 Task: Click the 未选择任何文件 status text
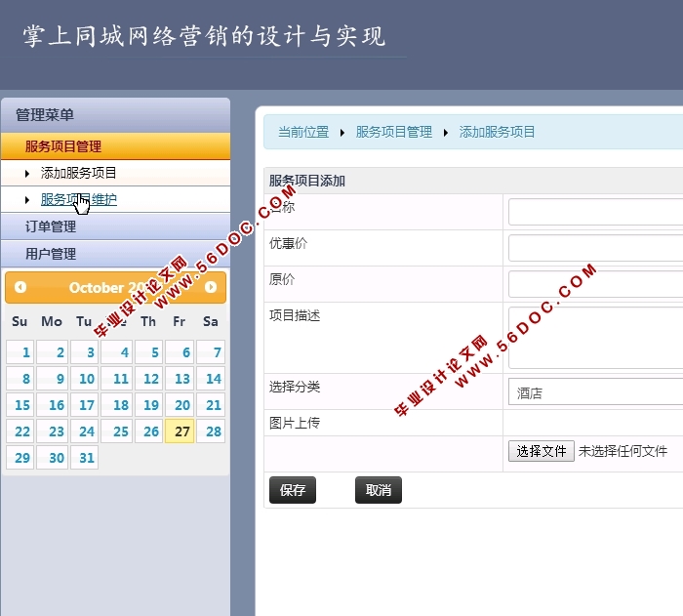[623, 451]
